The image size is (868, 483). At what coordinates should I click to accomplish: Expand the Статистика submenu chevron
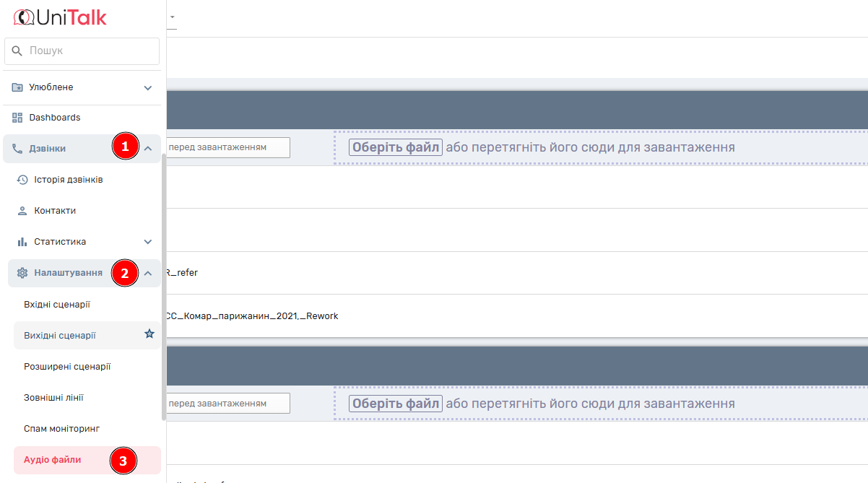coord(148,242)
